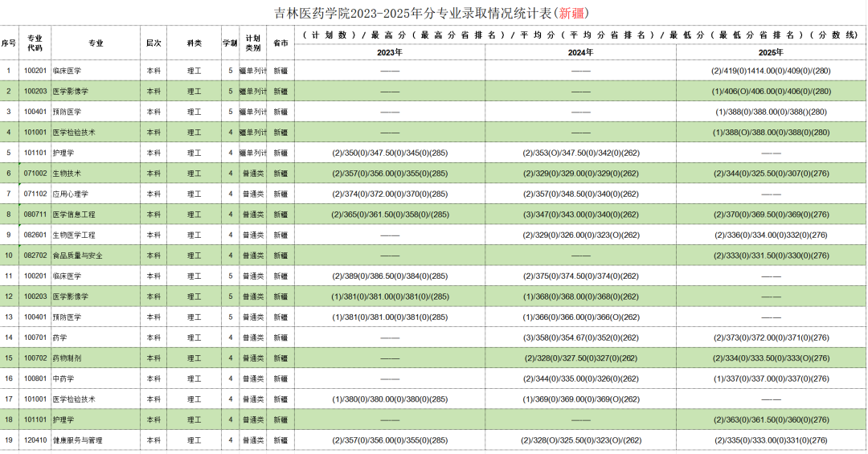This screenshot has height=454, width=868.
Task: Select the 专业代码 column header
Action: (x=35, y=43)
